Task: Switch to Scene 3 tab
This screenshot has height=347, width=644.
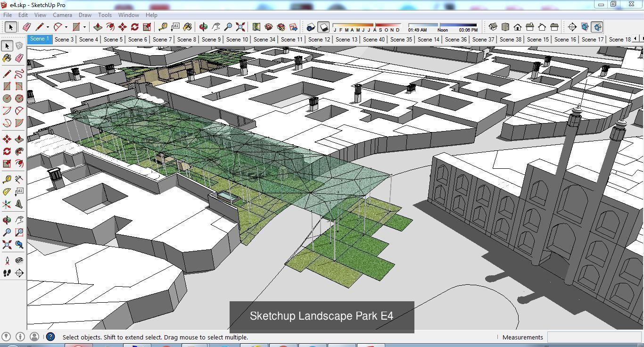Action: click(64, 39)
